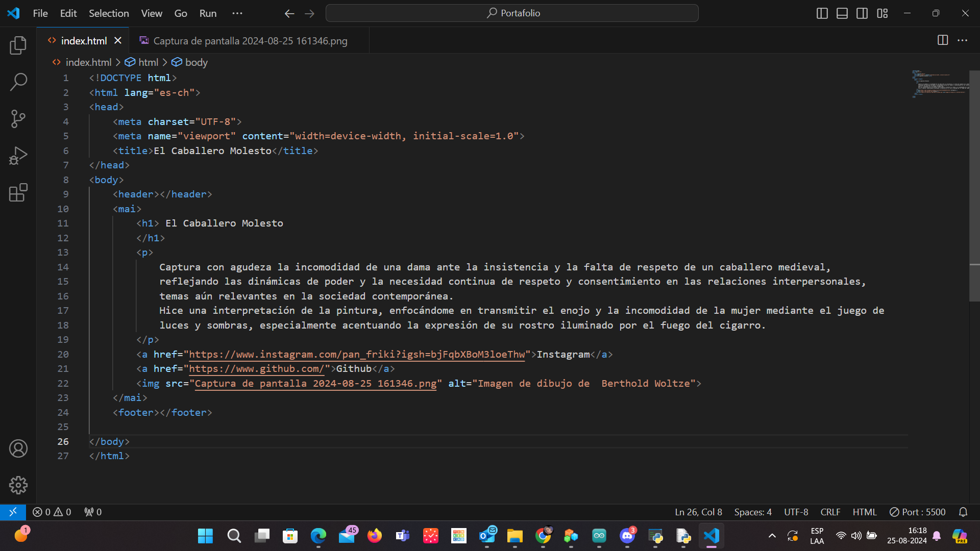Open File Explorer from taskbar
This screenshot has height=551, width=980.
(514, 536)
